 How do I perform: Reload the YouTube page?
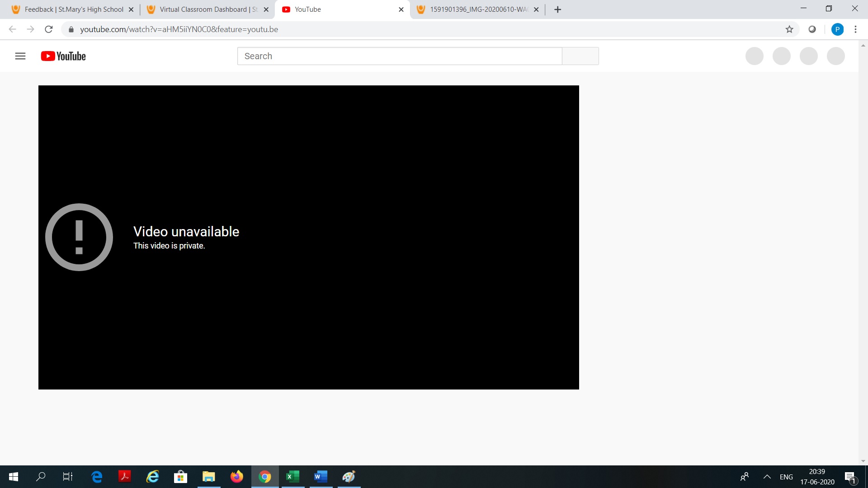49,29
